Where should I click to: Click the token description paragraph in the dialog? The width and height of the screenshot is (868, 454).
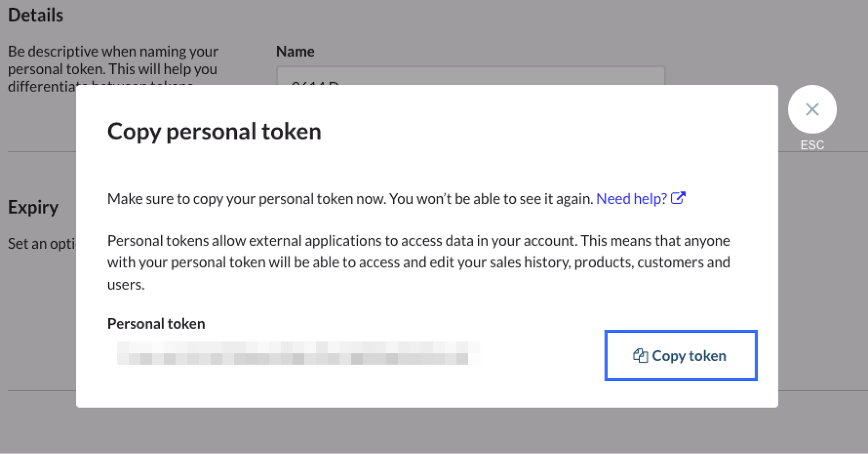pyautogui.click(x=419, y=262)
